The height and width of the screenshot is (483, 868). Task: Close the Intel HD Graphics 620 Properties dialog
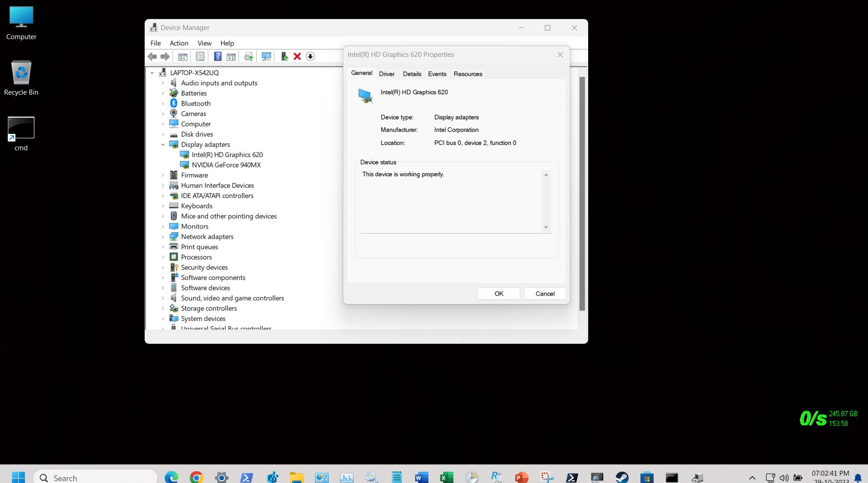[560, 55]
